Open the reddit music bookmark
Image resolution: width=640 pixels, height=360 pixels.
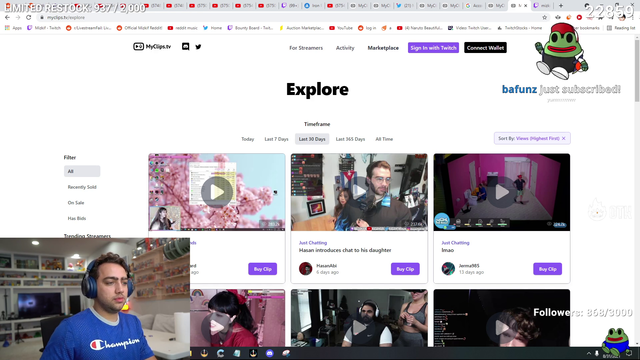click(x=182, y=28)
